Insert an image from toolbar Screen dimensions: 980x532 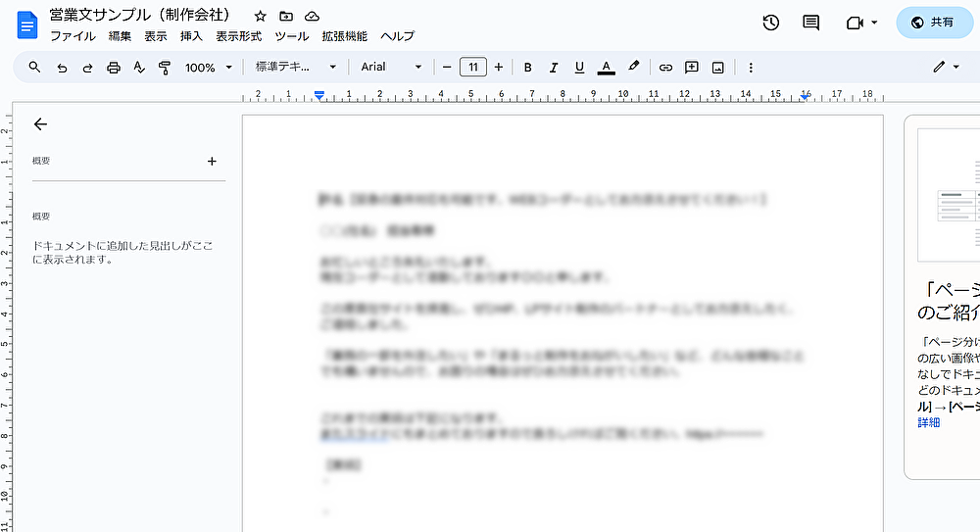click(718, 68)
